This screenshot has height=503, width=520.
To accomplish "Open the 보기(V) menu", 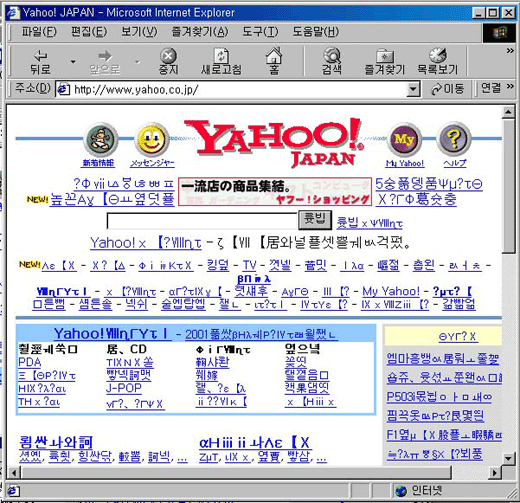I will [139, 32].
